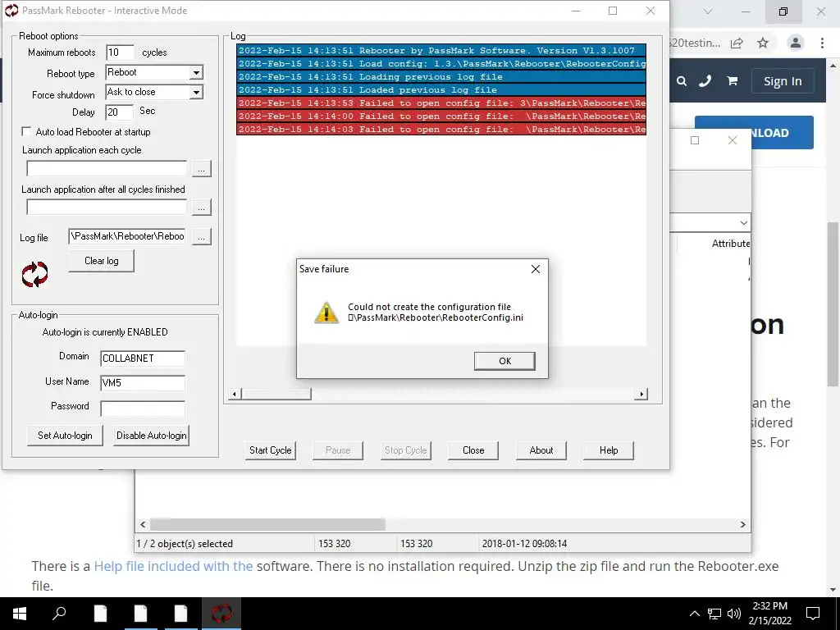
Task: Expand the dropdown in the background file window
Action: (743, 223)
